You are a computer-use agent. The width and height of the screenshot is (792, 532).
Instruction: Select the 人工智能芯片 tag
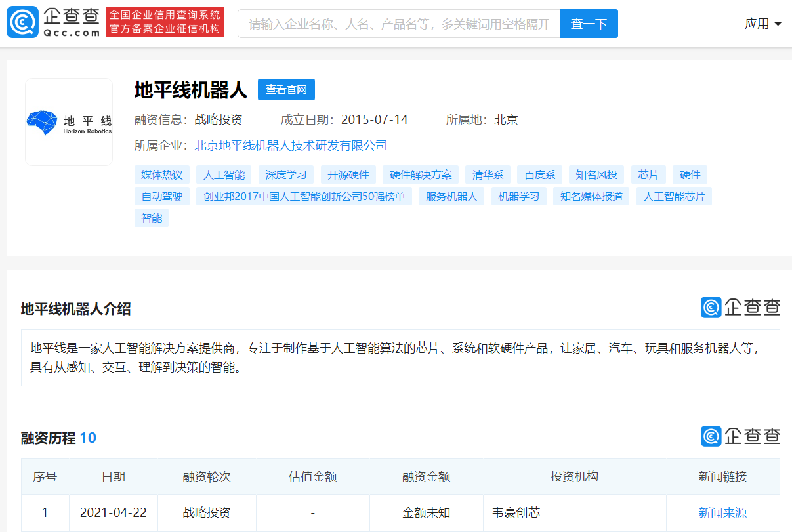tap(674, 196)
